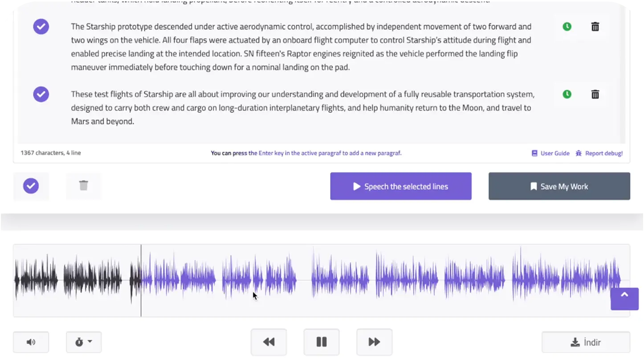Download audio with the İndir button
The height and width of the screenshot is (363, 644).
tap(585, 342)
